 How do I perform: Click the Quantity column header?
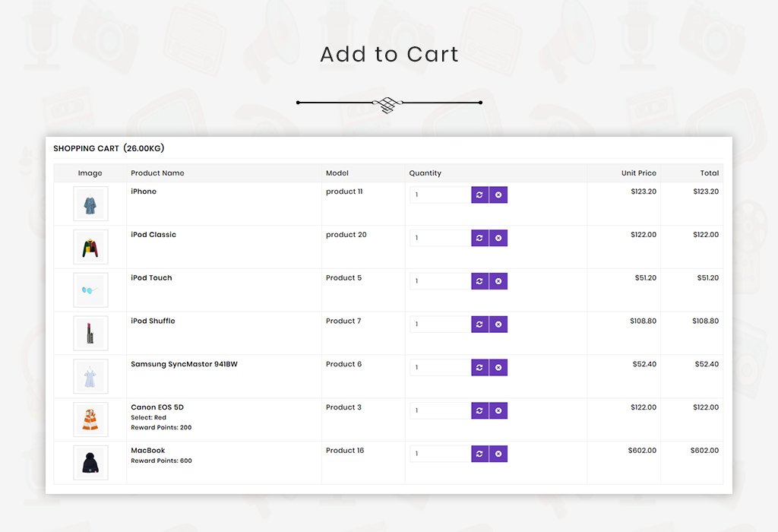click(425, 173)
